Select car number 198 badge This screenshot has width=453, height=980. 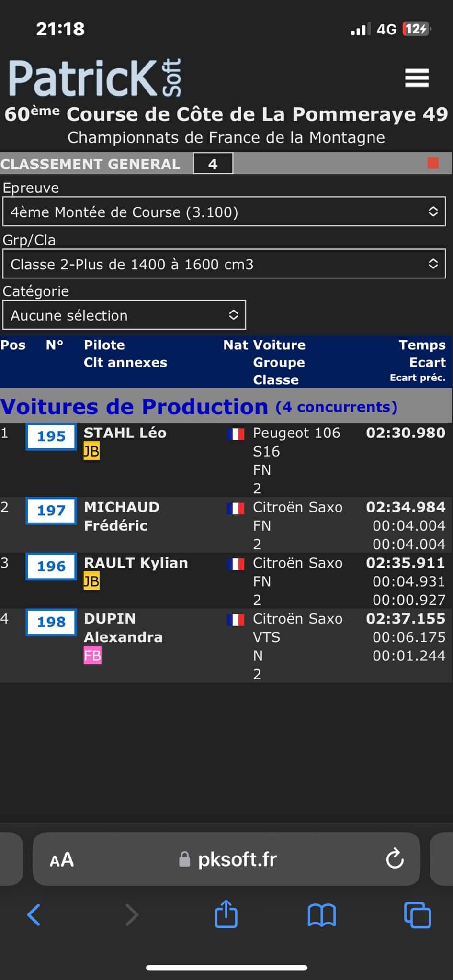click(x=51, y=622)
